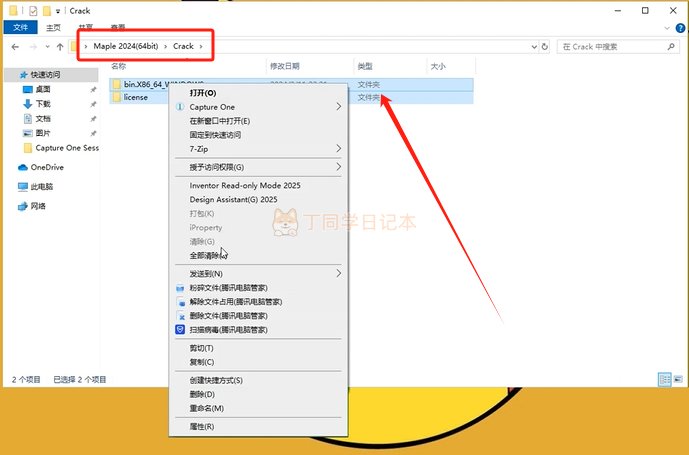Choose Design Assistant(G) 2025

tap(258, 200)
